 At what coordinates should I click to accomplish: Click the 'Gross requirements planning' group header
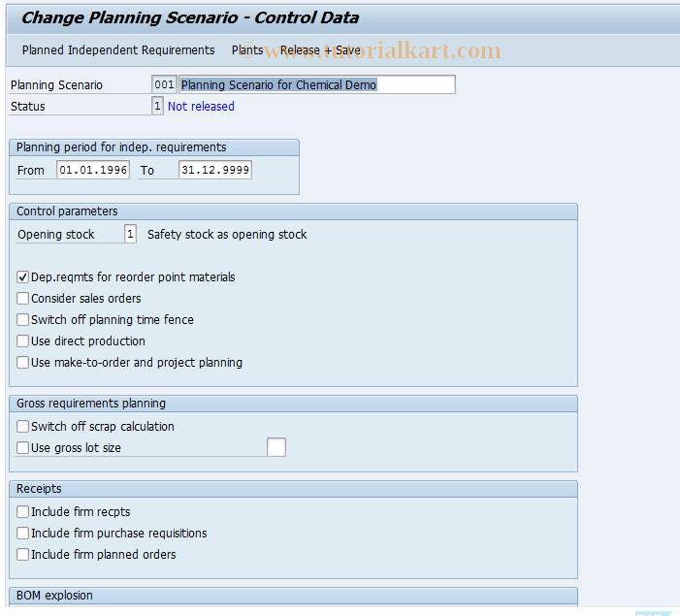(293, 404)
